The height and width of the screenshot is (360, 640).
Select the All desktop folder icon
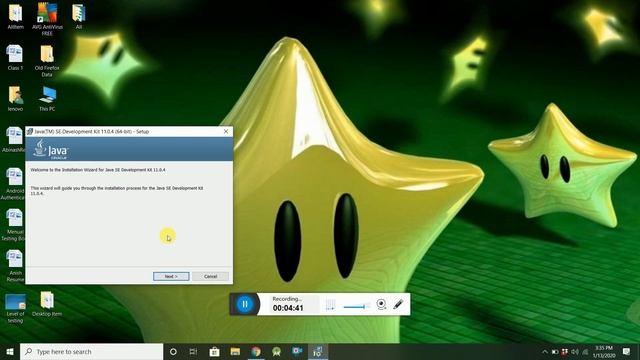point(79,17)
